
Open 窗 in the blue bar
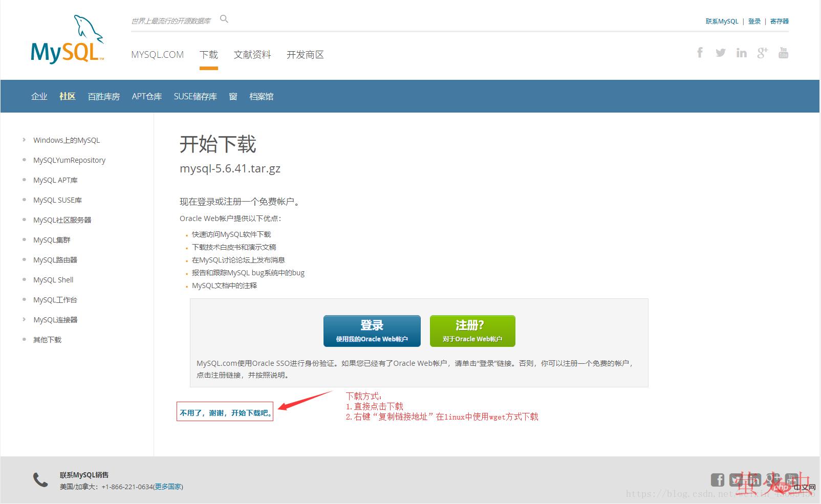click(x=233, y=96)
